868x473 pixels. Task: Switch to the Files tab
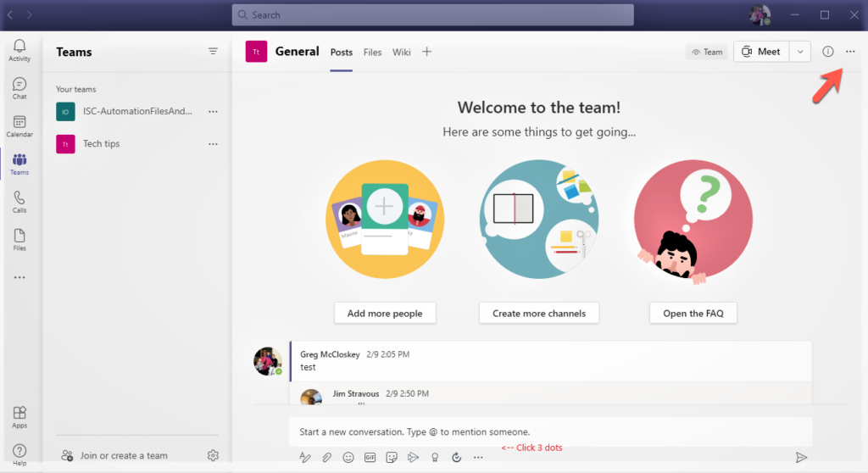click(x=373, y=52)
